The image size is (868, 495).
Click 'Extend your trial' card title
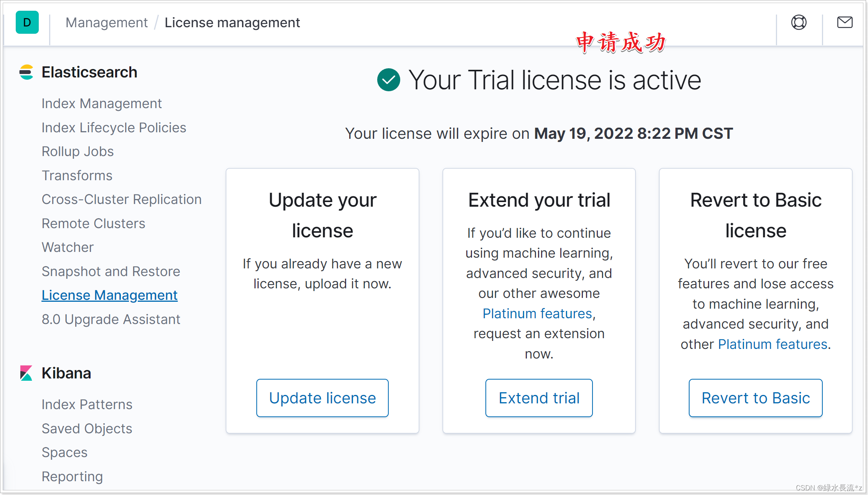pyautogui.click(x=539, y=200)
